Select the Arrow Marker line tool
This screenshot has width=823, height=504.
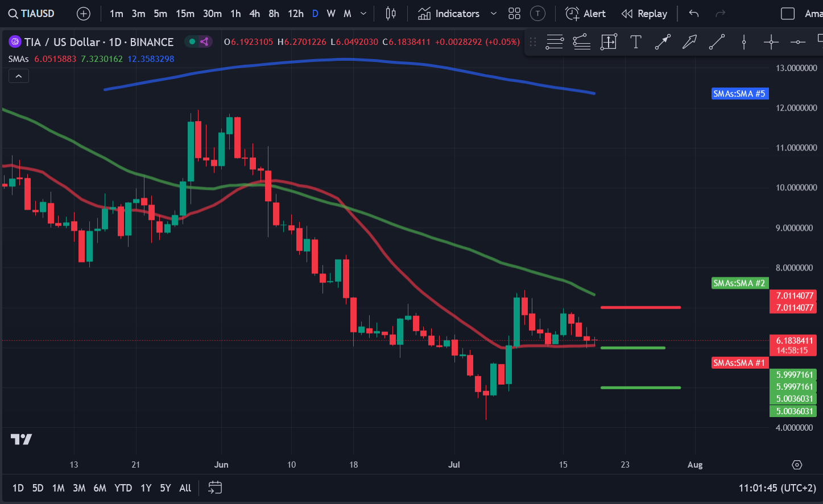pos(663,41)
